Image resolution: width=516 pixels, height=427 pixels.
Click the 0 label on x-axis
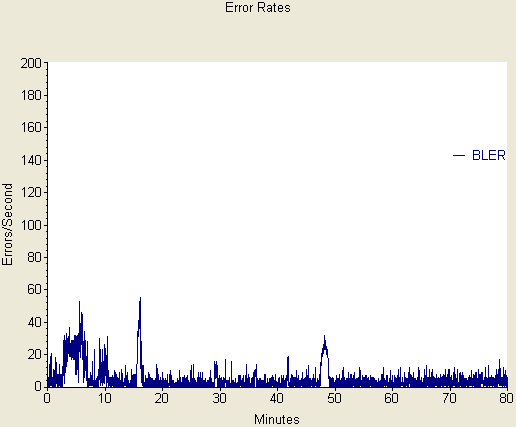pos(47,398)
